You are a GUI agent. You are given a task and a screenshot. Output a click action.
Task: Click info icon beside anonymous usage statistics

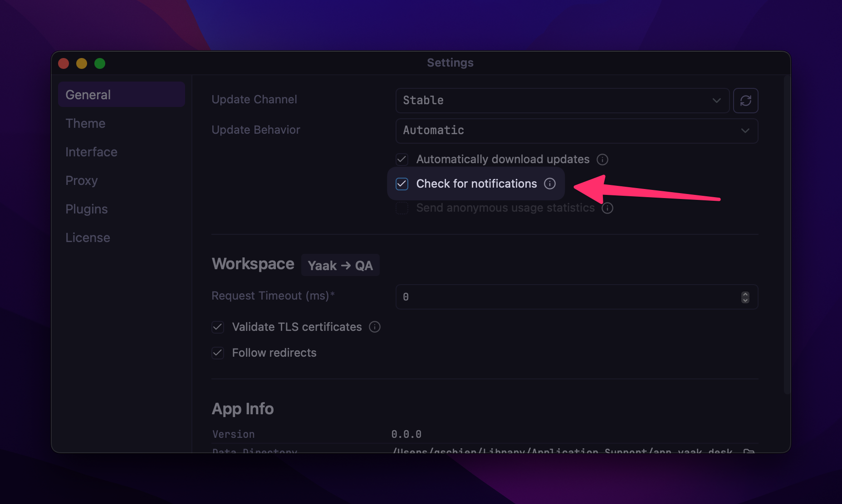(x=607, y=208)
